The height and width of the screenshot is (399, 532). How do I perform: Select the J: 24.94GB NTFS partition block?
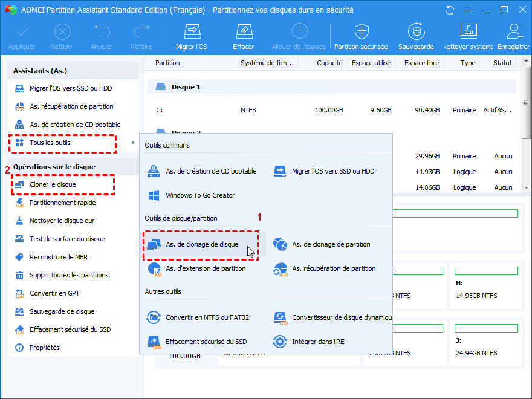tap(486, 343)
